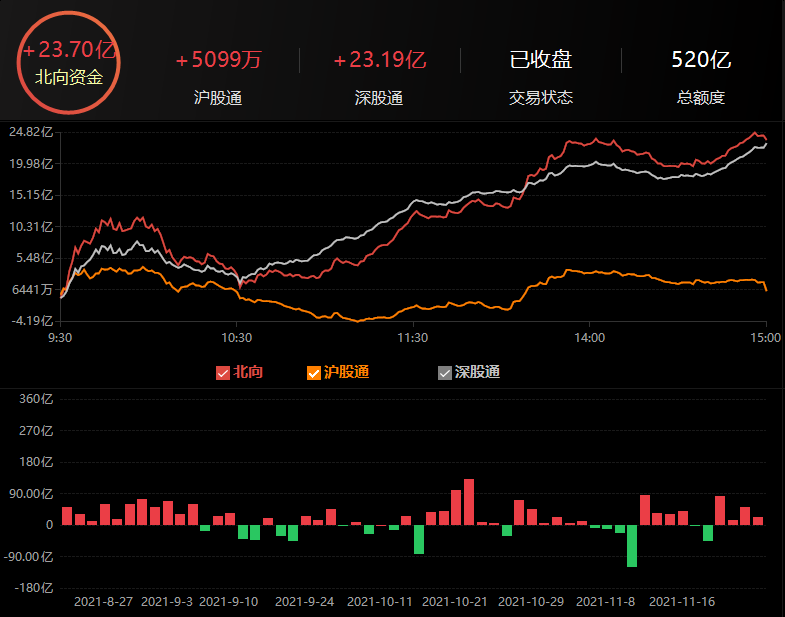Toggle the 北向 legend checkbox
785x617 pixels.
coord(223,373)
